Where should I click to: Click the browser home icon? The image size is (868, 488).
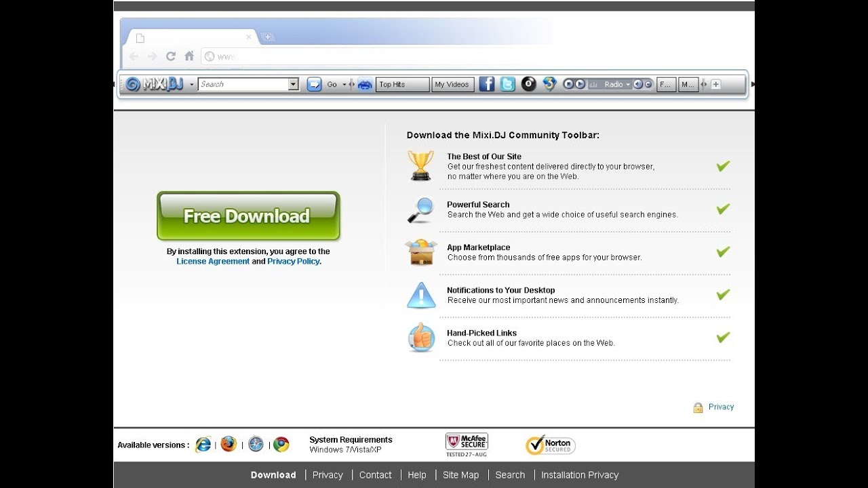(189, 56)
